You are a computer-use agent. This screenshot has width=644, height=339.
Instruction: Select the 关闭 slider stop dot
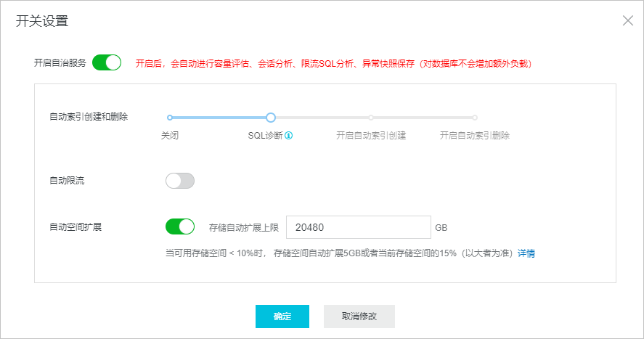(x=170, y=118)
